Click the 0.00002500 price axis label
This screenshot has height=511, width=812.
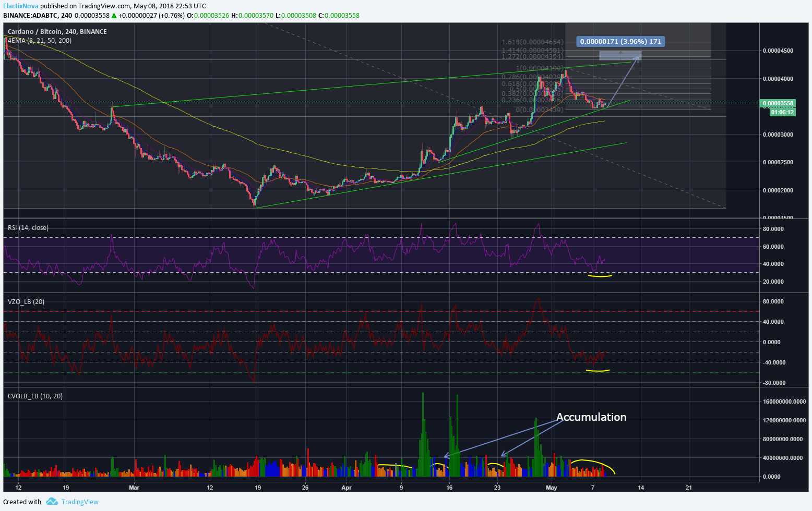click(778, 162)
